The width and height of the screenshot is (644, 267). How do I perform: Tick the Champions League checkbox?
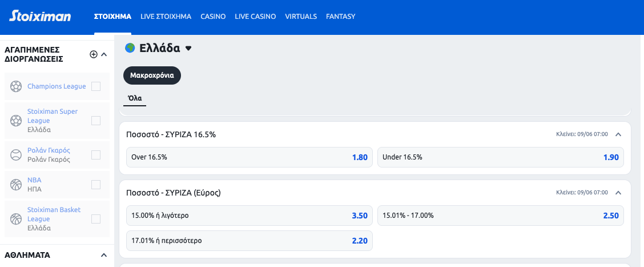pos(96,86)
